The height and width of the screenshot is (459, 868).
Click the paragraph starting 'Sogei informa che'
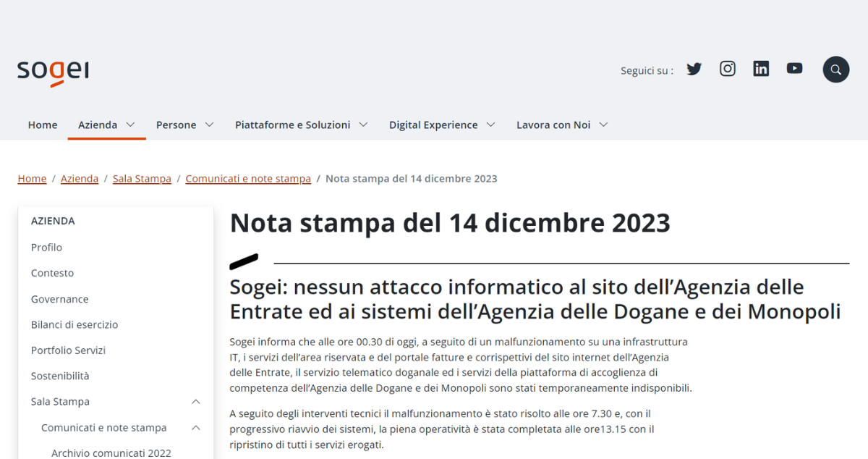pyautogui.click(x=461, y=365)
